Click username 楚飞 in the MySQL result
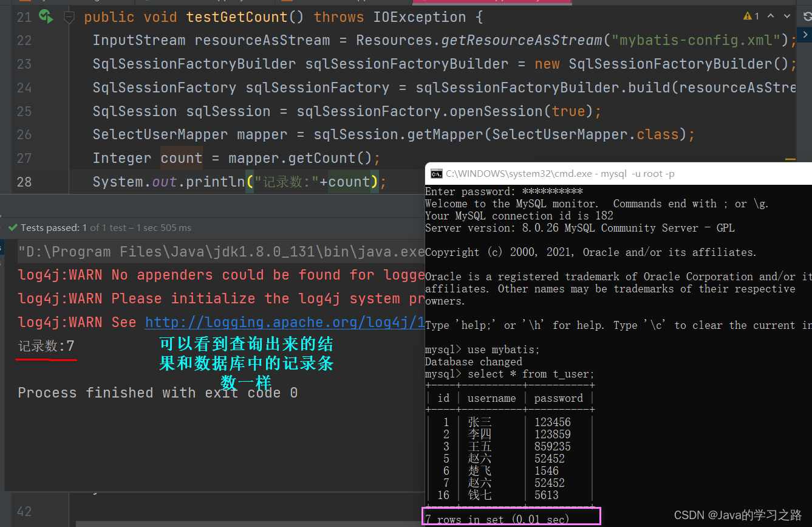The height and width of the screenshot is (527, 812). pos(480,471)
